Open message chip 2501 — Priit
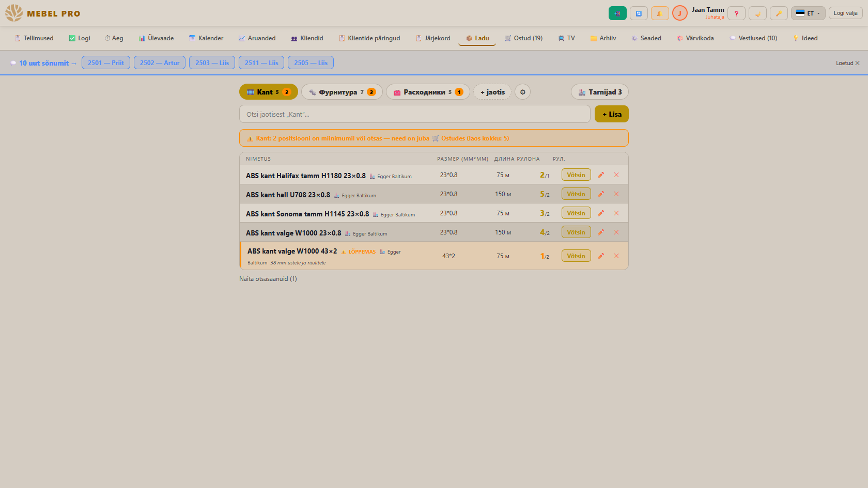The height and width of the screenshot is (488, 868). 106,62
